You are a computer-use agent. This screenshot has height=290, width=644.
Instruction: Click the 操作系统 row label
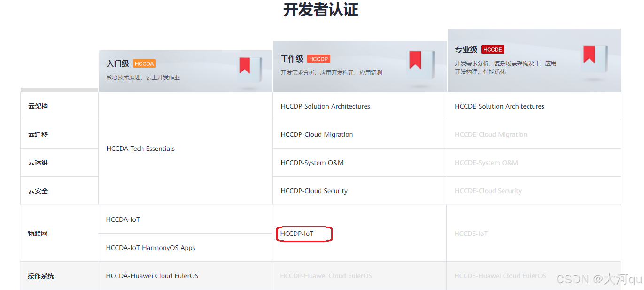pyautogui.click(x=41, y=276)
